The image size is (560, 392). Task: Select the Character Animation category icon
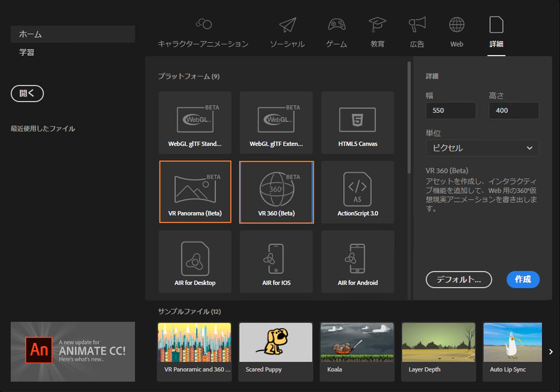(204, 24)
